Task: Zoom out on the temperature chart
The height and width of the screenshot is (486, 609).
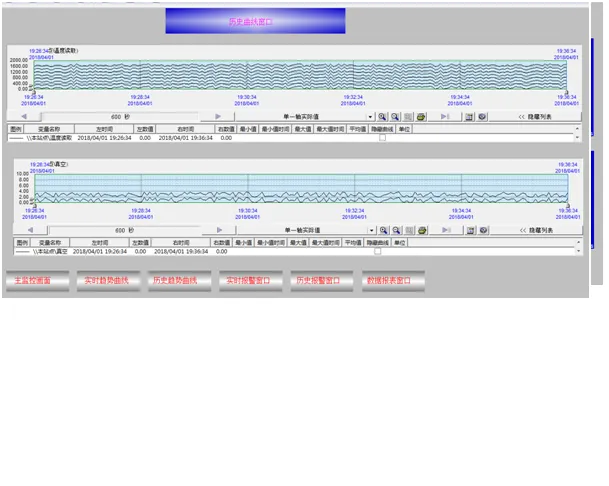Action: (395, 117)
